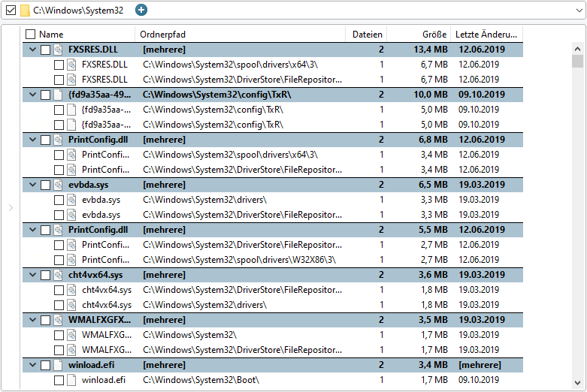Click the file icon of the 6,8 MB PrintConfig.dll group
This screenshot has height=392, width=587.
click(58, 140)
